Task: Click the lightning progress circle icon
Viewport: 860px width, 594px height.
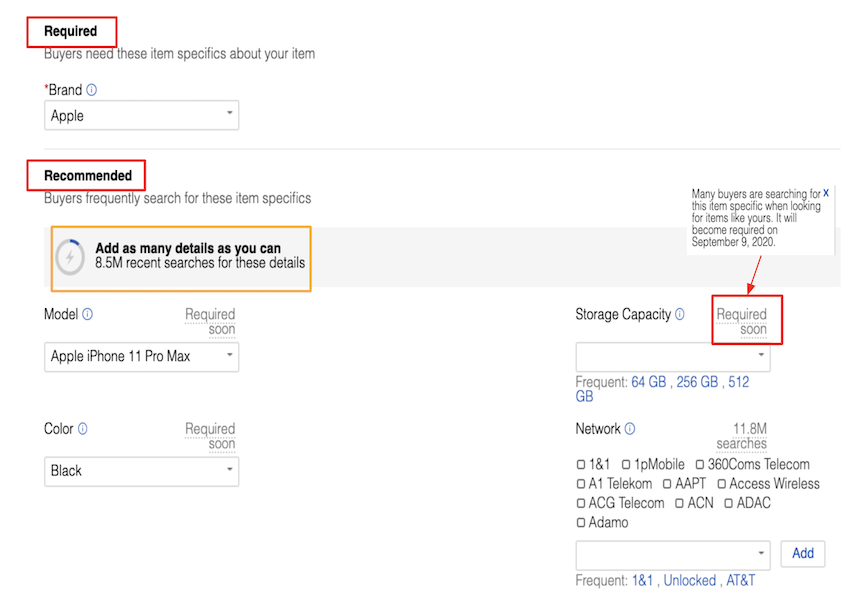Action: pos(70,257)
